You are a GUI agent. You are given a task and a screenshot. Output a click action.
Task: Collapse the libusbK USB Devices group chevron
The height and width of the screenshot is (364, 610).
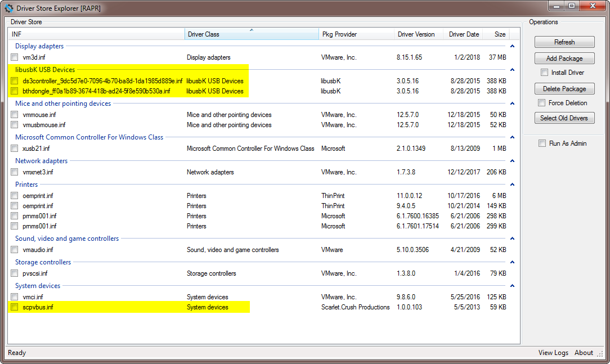coord(512,70)
